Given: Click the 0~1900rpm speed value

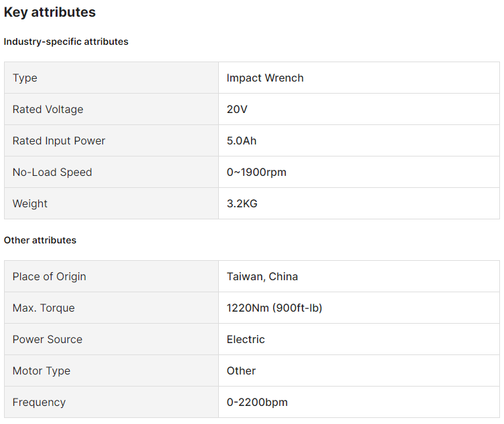Looking at the screenshot, I should pyautogui.click(x=256, y=172).
